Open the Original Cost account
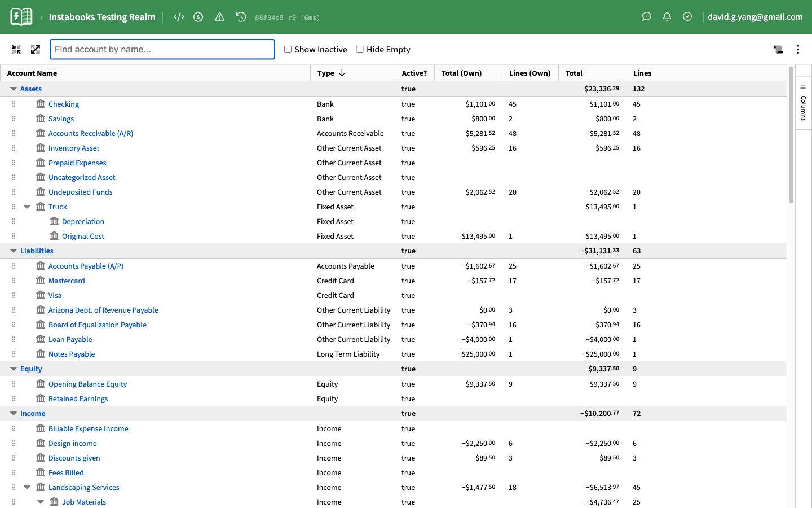The image size is (812, 508). tap(83, 236)
